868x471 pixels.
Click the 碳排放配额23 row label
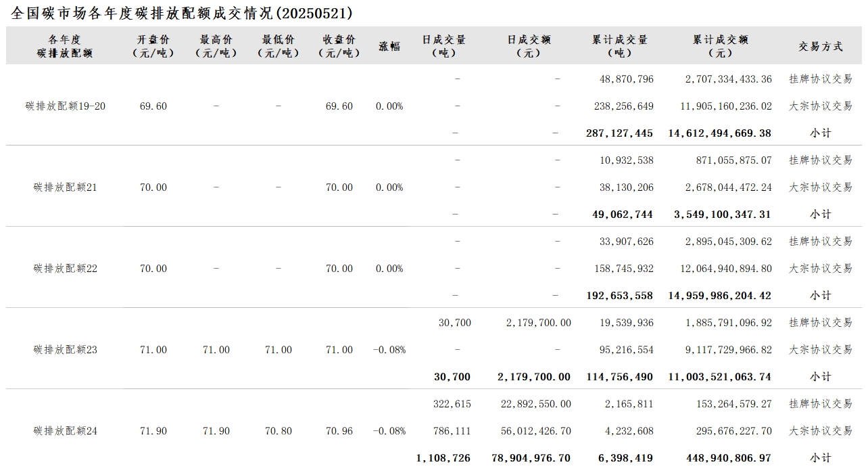click(x=66, y=350)
